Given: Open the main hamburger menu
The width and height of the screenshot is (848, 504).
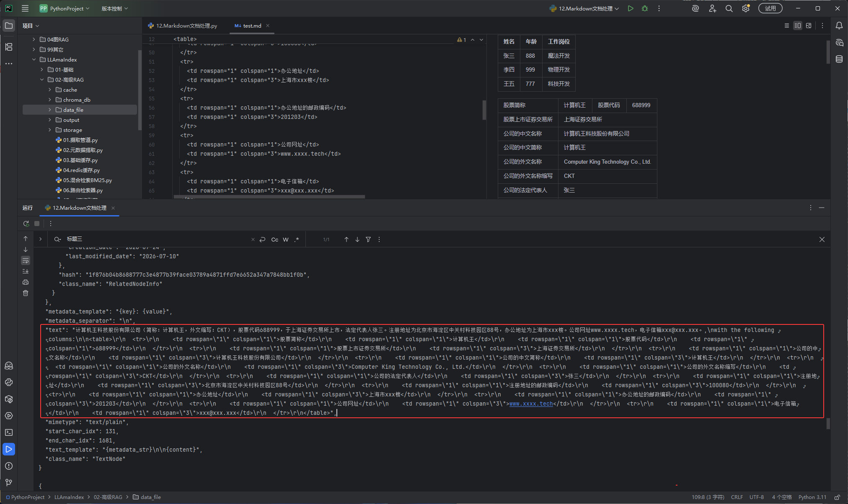Looking at the screenshot, I should coord(25,8).
